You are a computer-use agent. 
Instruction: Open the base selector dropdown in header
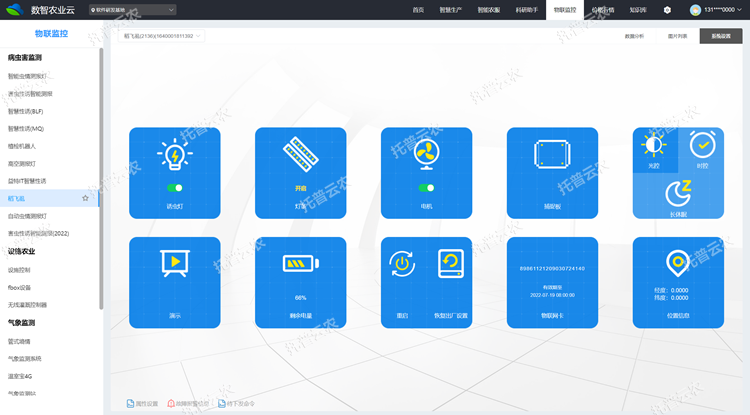[132, 10]
